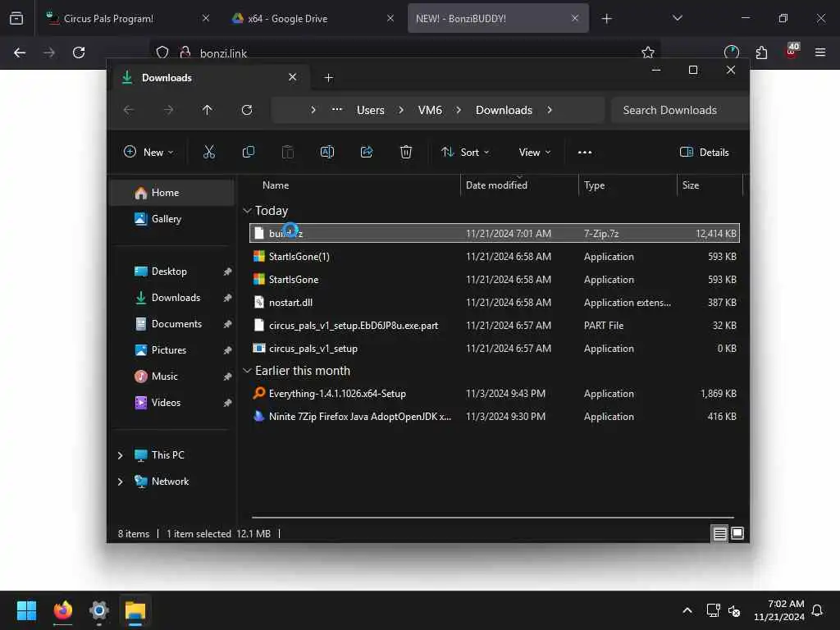The width and height of the screenshot is (840, 630).
Task: Go back in Firefox browser
Action: click(20, 52)
